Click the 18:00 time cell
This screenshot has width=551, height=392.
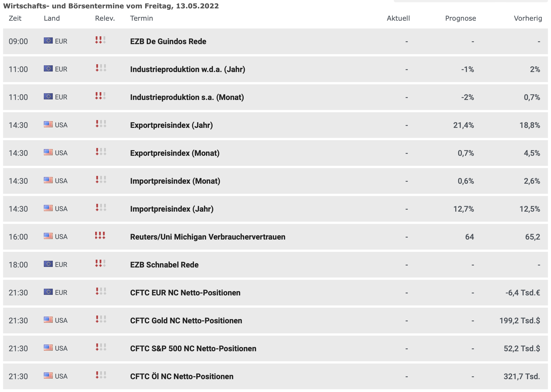(18, 265)
